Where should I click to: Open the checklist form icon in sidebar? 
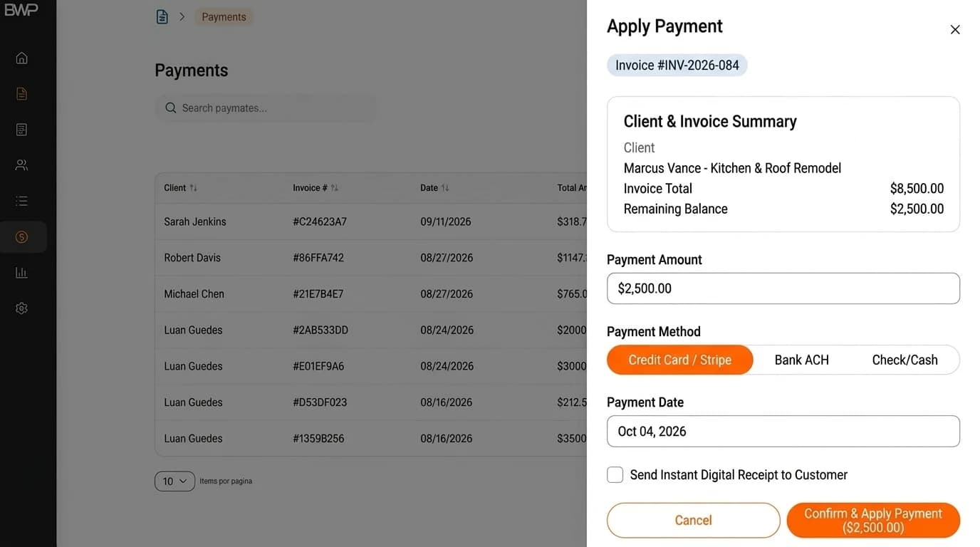[21, 130]
